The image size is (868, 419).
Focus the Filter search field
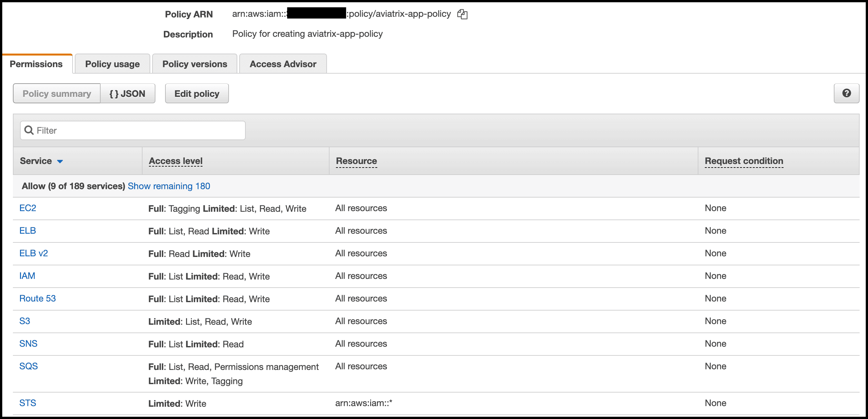coord(133,130)
